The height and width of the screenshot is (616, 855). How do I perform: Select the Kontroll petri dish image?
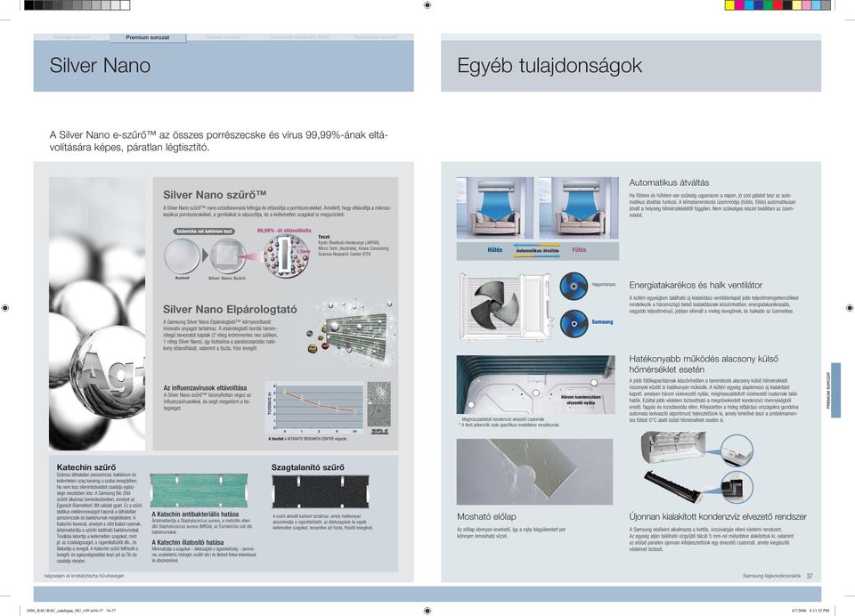click(182, 256)
